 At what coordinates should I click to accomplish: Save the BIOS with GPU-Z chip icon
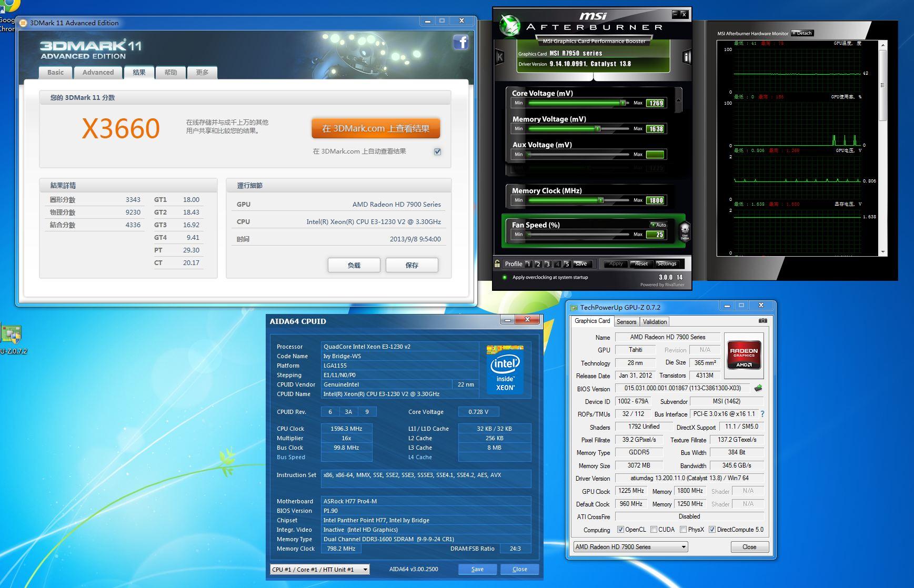758,388
